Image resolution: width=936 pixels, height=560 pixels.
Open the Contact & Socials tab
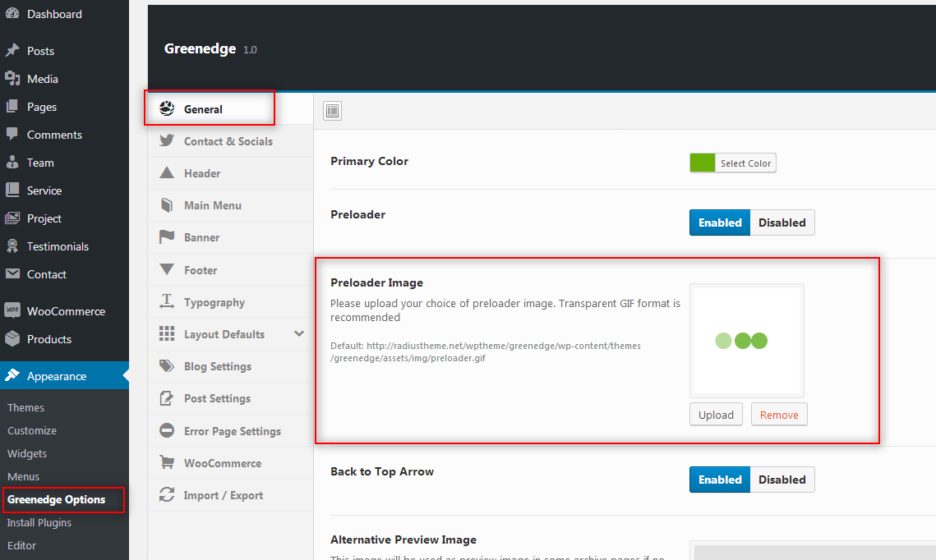point(230,141)
